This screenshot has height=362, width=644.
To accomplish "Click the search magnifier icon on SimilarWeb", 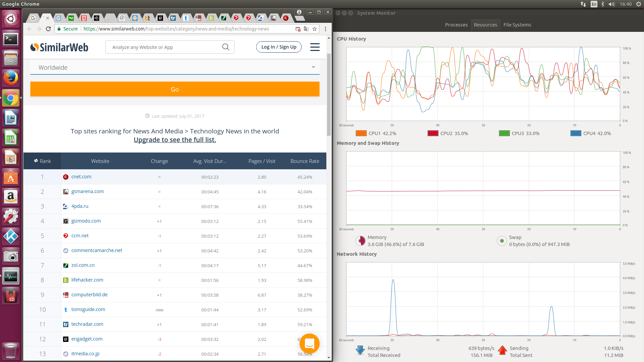I will (226, 47).
